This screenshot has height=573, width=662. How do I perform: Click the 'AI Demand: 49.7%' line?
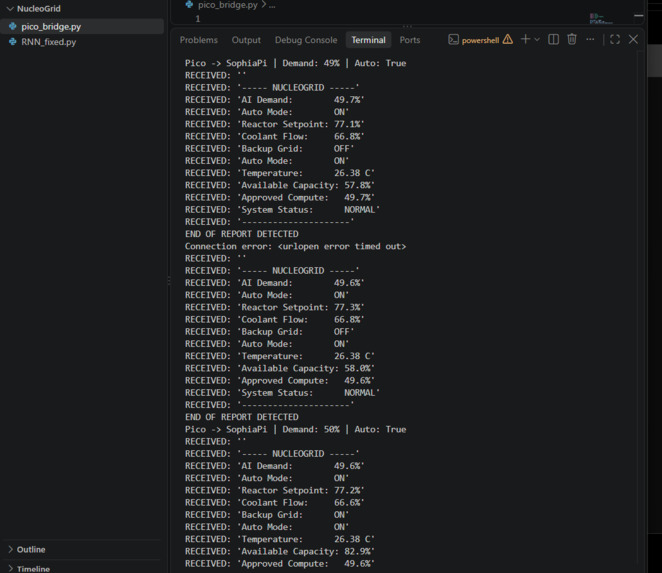pos(274,100)
